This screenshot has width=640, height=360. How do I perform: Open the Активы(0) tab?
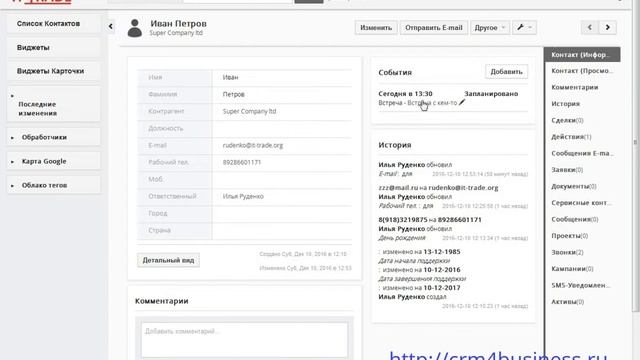(567, 302)
